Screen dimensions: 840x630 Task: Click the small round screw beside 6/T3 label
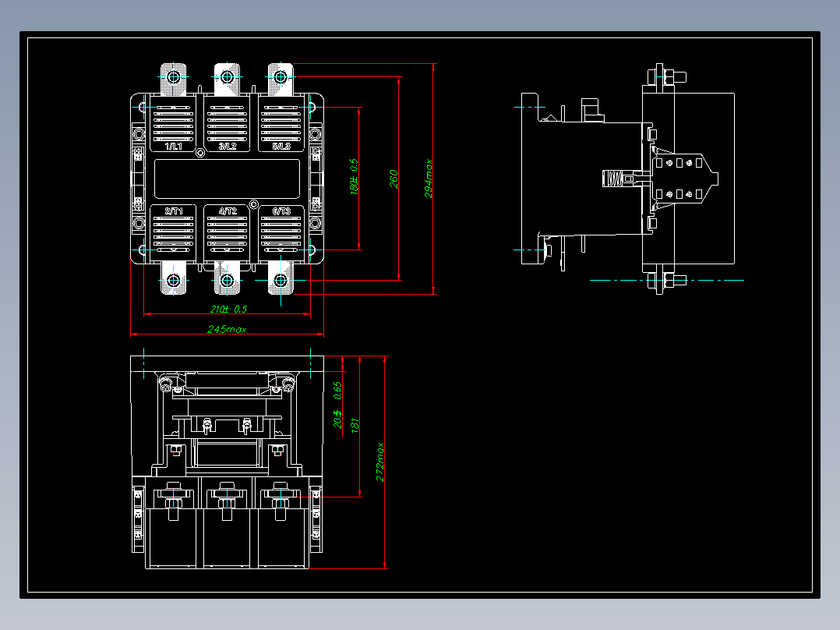[254, 205]
